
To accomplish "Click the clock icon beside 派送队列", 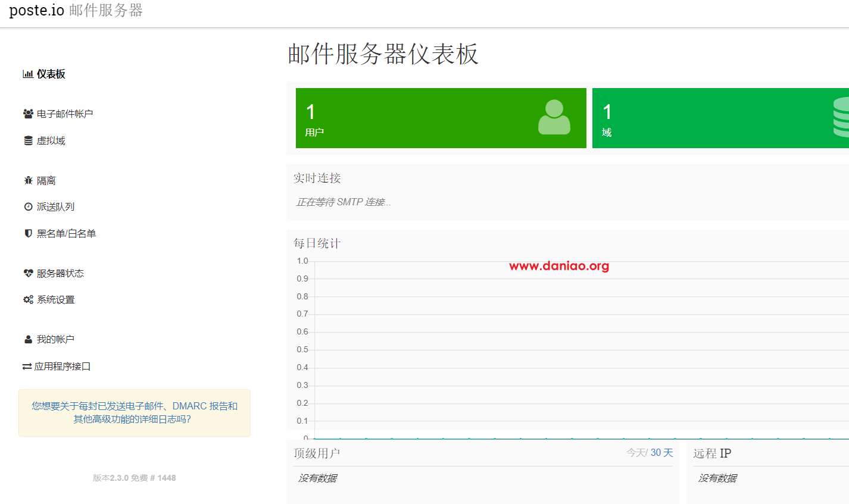I will [x=28, y=207].
